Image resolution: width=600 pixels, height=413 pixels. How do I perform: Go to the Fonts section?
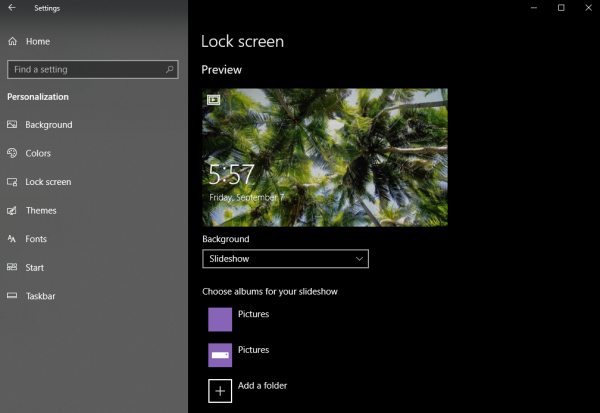pyautogui.click(x=36, y=239)
